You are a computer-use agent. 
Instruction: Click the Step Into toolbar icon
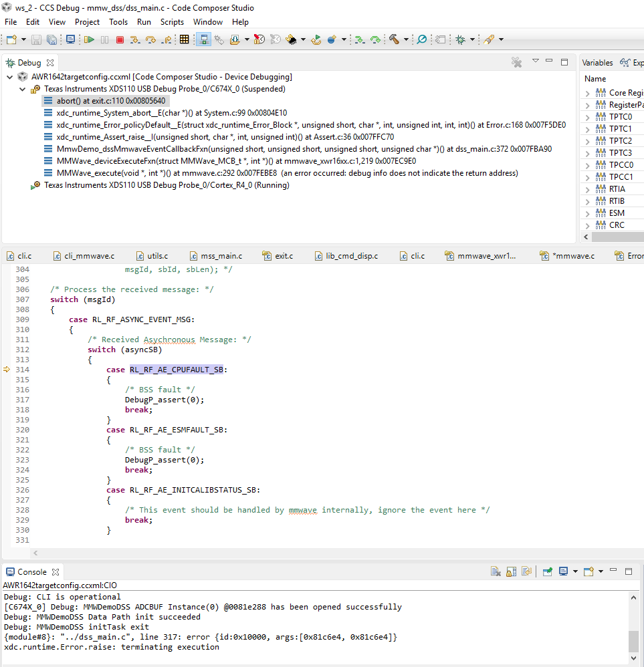coord(135,39)
